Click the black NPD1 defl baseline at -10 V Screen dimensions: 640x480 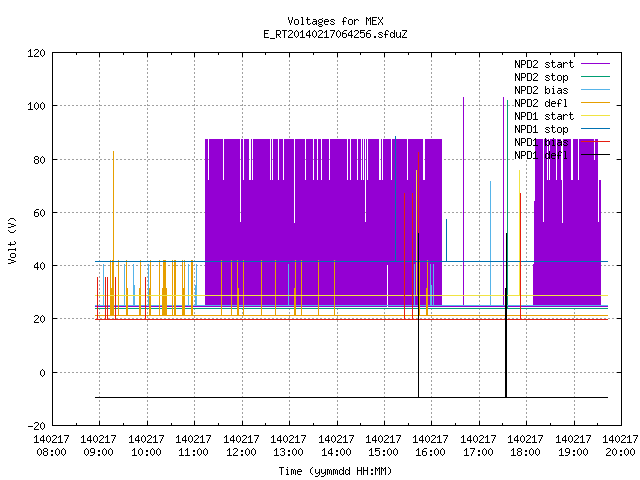tap(351, 397)
